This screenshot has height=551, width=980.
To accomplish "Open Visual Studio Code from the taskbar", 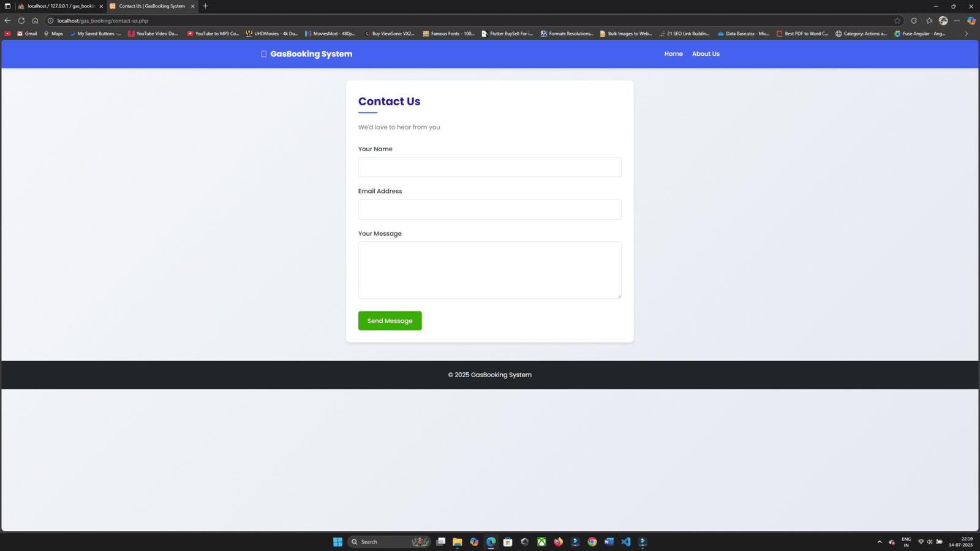I will (625, 542).
